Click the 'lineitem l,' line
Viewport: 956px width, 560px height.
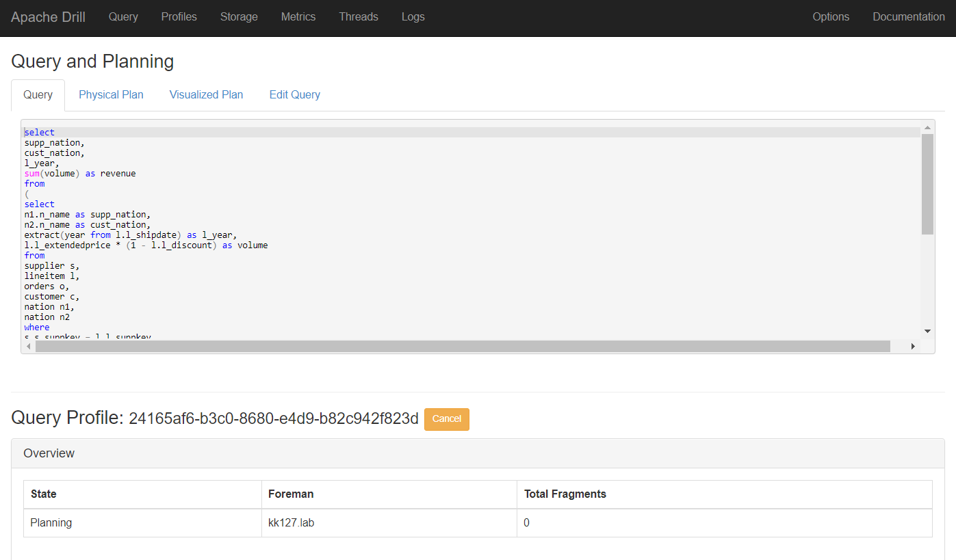click(x=52, y=276)
